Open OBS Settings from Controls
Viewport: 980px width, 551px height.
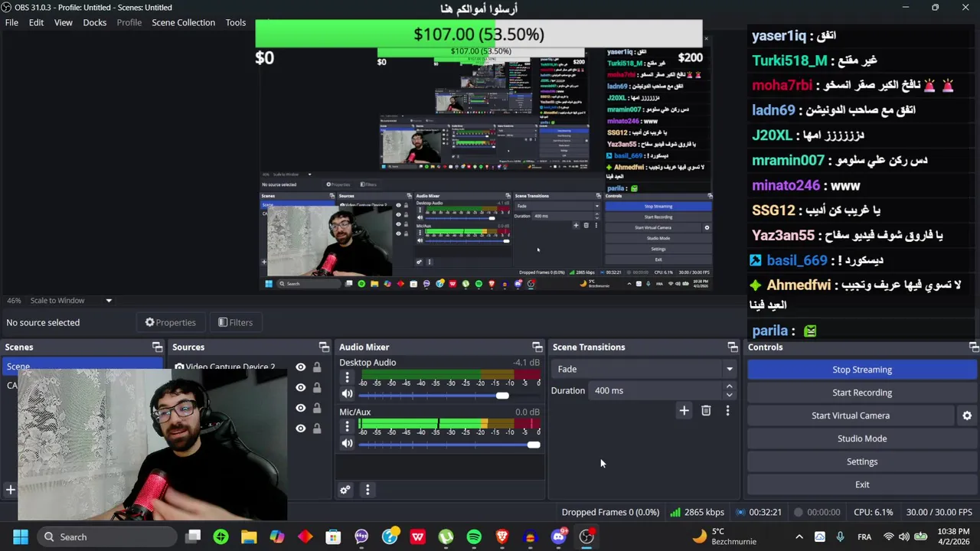pyautogui.click(x=861, y=461)
